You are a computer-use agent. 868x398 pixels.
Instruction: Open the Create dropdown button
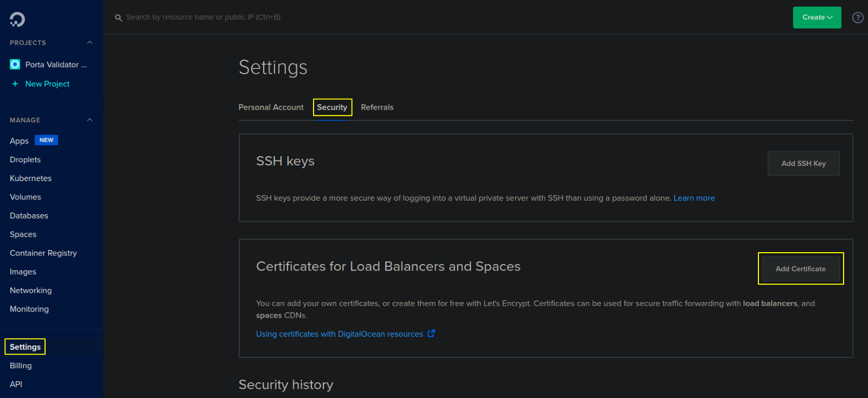[x=817, y=17]
